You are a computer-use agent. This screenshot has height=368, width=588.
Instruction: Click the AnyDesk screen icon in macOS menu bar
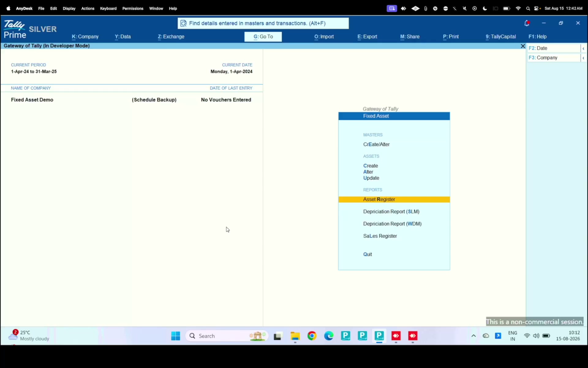click(392, 9)
